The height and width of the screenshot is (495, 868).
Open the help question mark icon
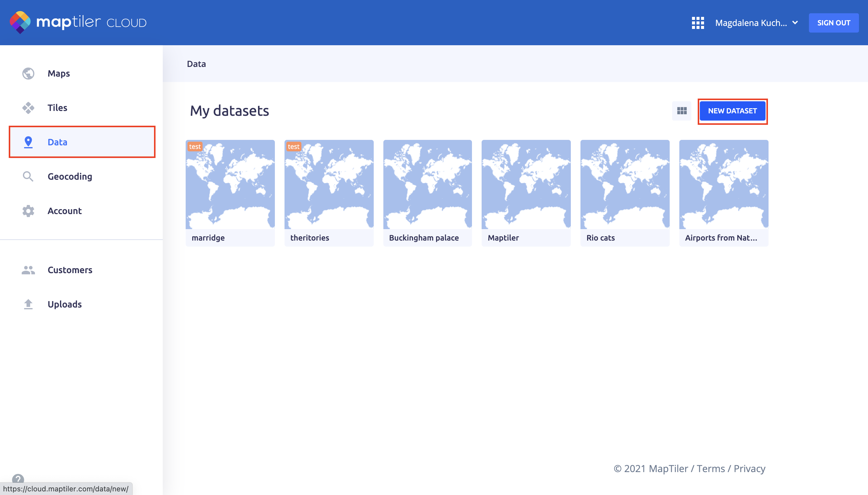pos(18,479)
